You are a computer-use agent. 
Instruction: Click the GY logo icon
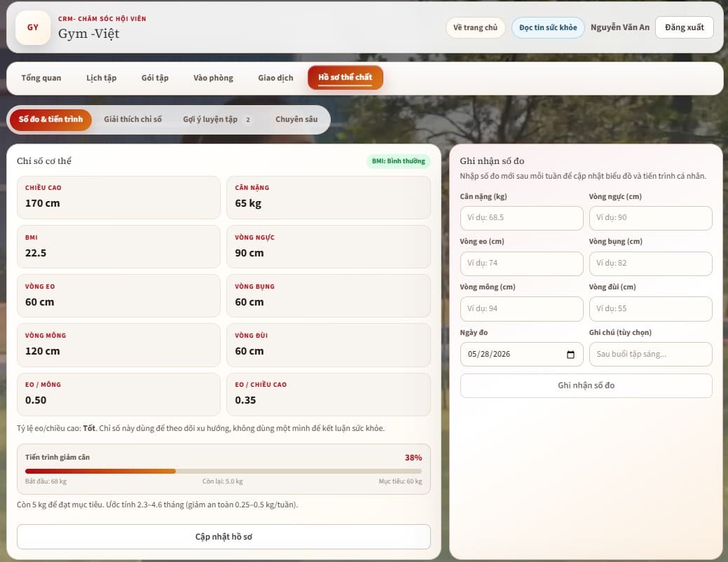click(x=33, y=27)
